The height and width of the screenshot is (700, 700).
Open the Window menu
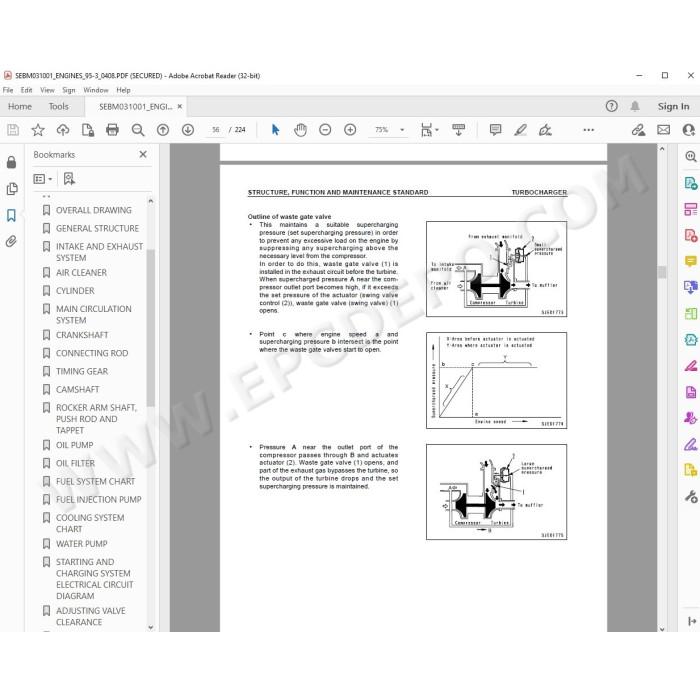coord(96,90)
